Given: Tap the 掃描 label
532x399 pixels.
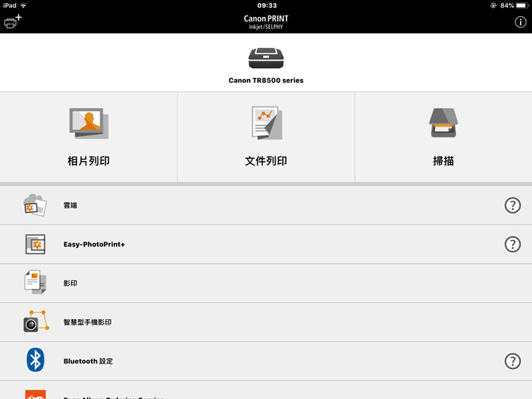Looking at the screenshot, I should coord(443,161).
